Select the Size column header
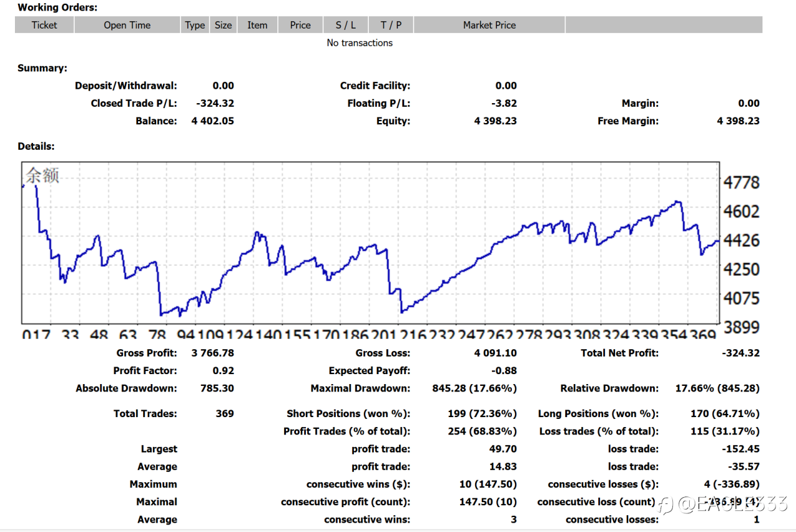The width and height of the screenshot is (796, 532). point(223,25)
